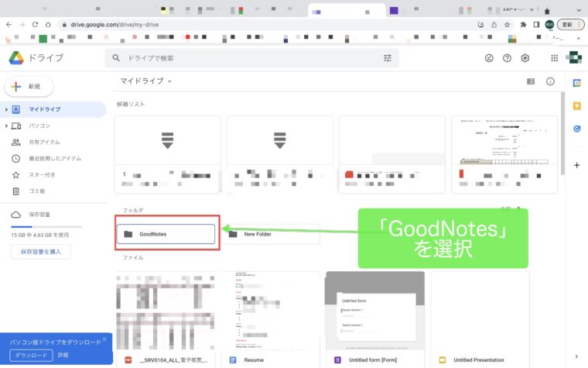Open browser share icon in address bar
This screenshot has height=368, width=588.
coord(494,25)
